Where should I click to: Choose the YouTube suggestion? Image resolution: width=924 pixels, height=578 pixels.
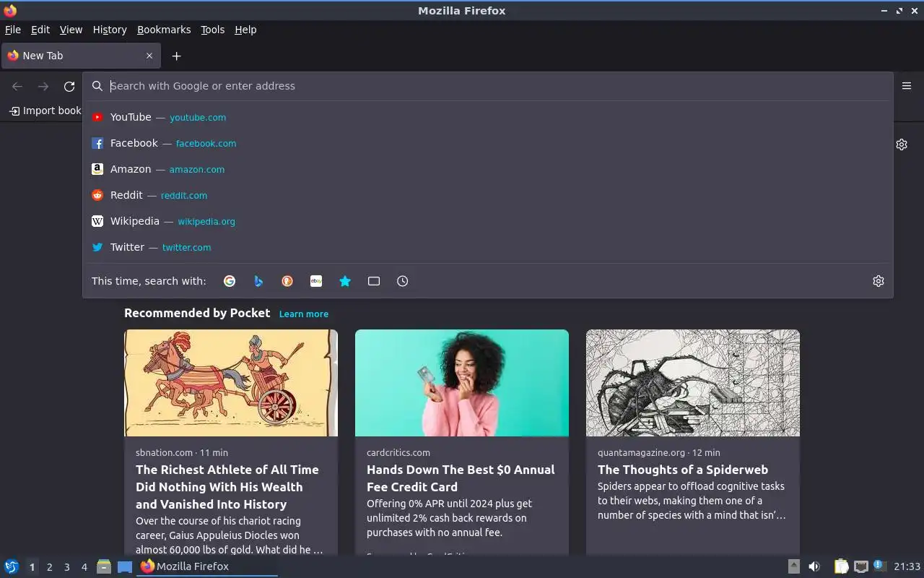[488, 117]
